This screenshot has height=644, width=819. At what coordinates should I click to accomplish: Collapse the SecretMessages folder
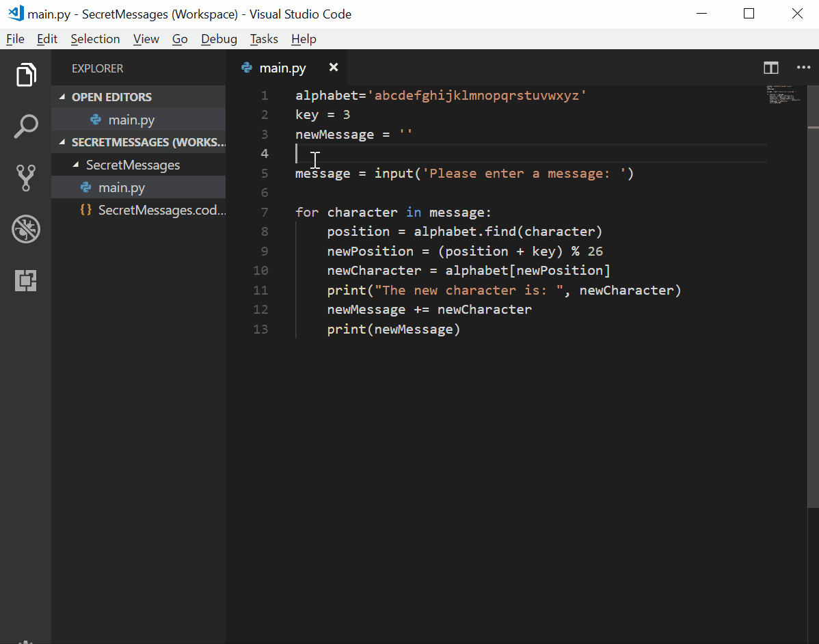coord(76,165)
